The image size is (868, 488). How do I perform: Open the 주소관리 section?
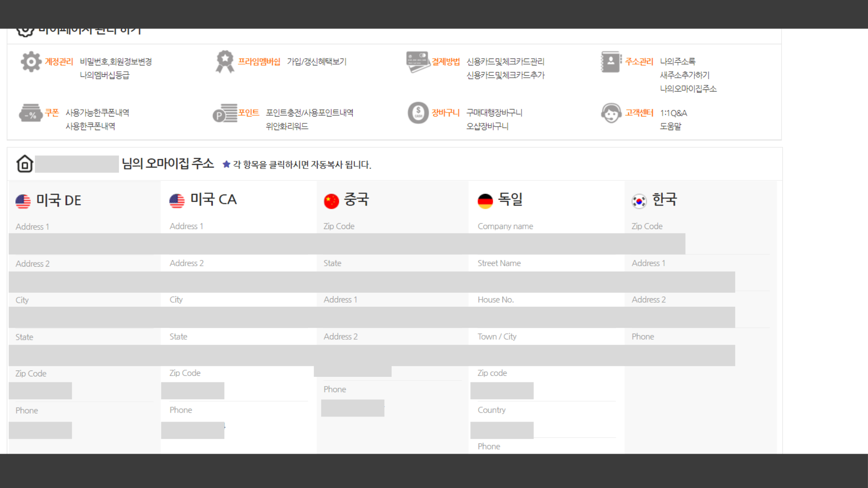click(639, 61)
